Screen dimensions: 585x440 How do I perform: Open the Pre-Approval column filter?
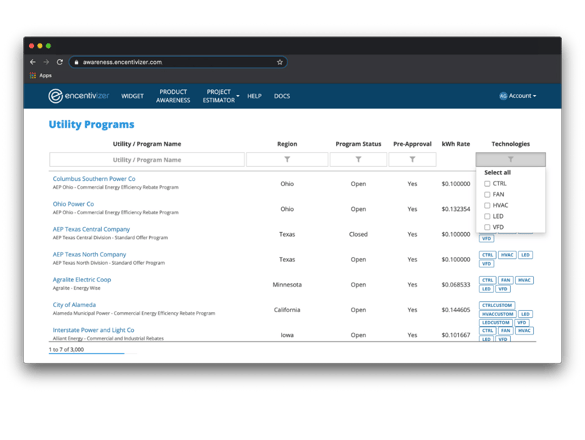(x=412, y=159)
